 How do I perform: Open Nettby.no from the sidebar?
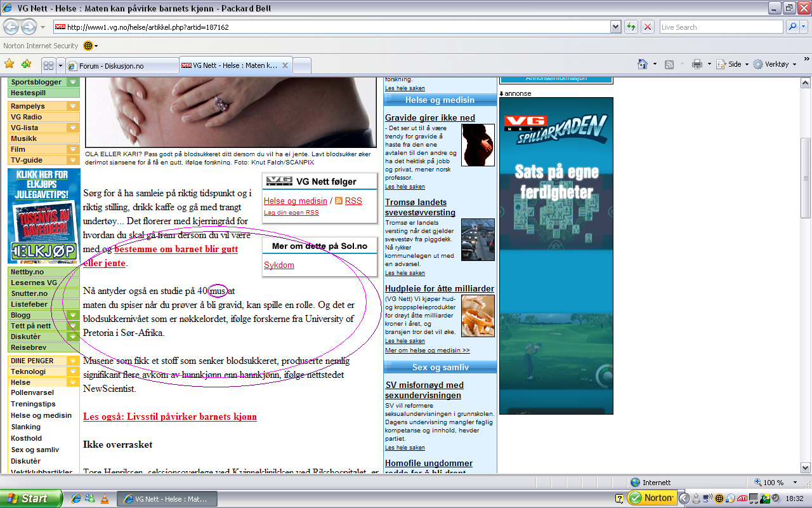pyautogui.click(x=44, y=272)
